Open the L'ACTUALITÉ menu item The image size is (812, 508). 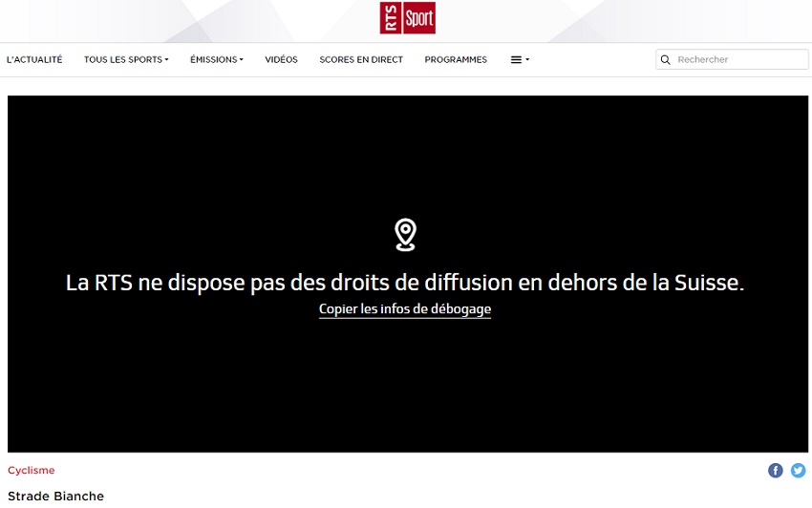click(x=34, y=59)
